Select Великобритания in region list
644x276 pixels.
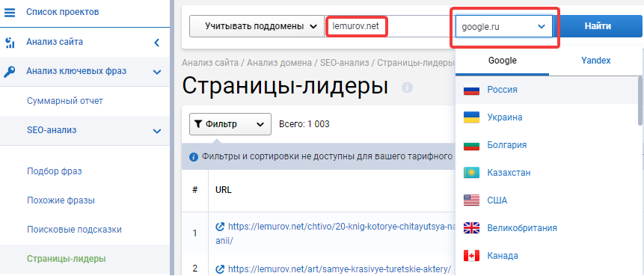pos(522,228)
